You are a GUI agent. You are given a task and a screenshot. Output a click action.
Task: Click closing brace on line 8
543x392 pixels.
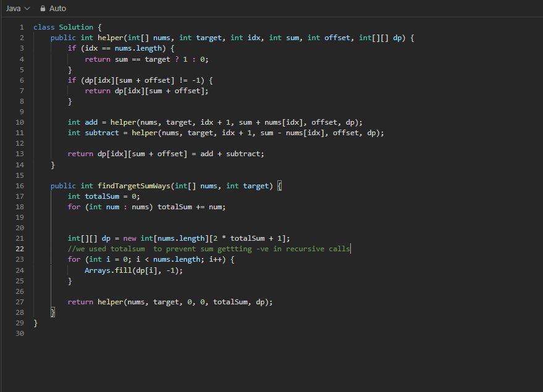[x=70, y=101]
